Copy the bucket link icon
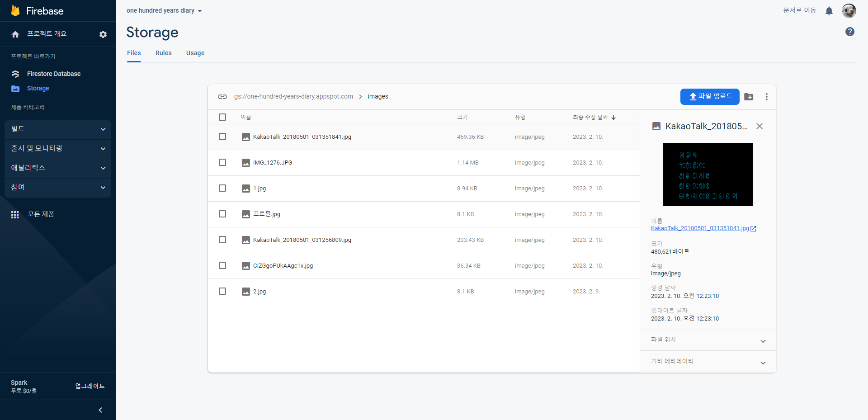Viewport: 868px width, 420px height. [222, 97]
